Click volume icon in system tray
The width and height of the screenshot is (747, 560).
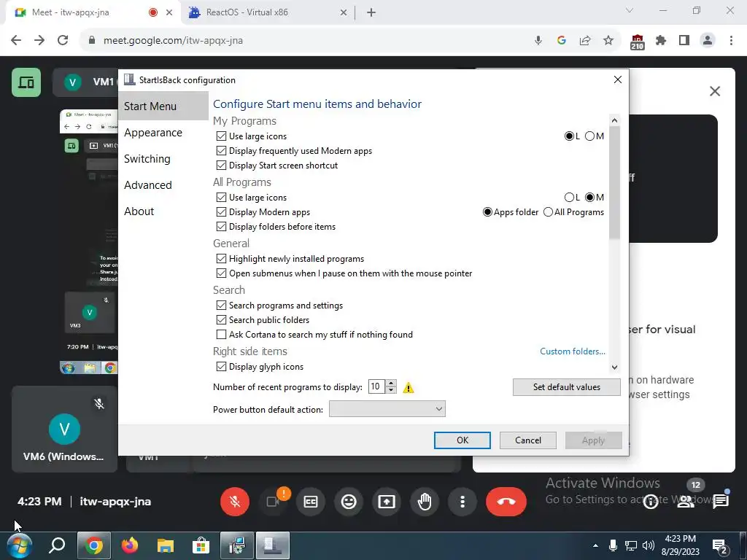[x=648, y=545]
